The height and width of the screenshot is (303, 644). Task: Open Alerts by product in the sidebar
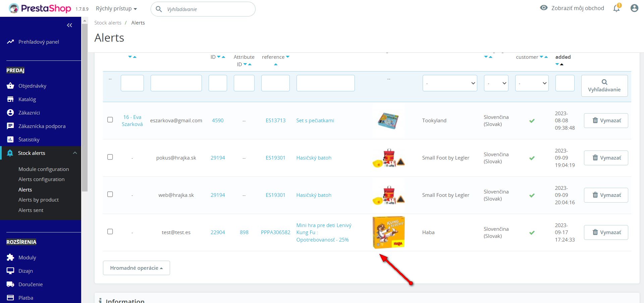[39, 200]
